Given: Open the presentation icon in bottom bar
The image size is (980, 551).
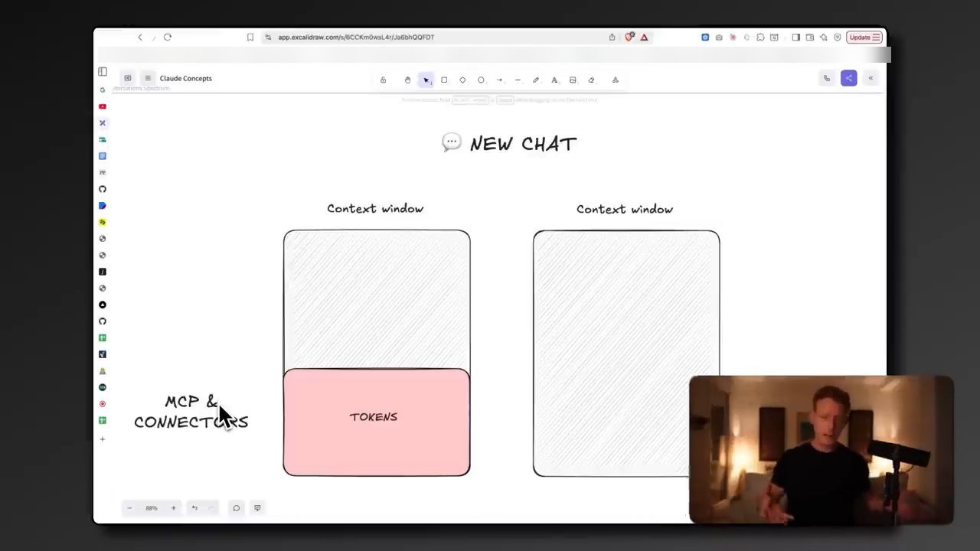Looking at the screenshot, I should point(257,508).
